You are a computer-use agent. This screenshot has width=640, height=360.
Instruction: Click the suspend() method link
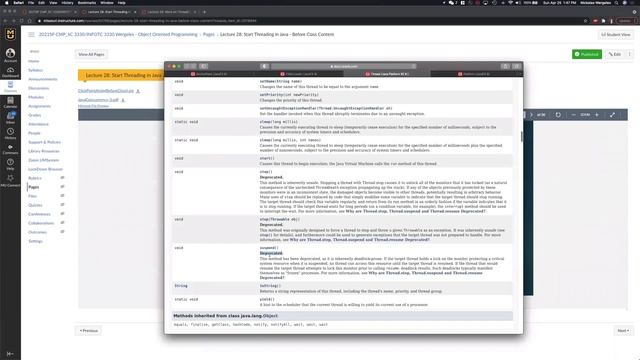click(x=269, y=248)
